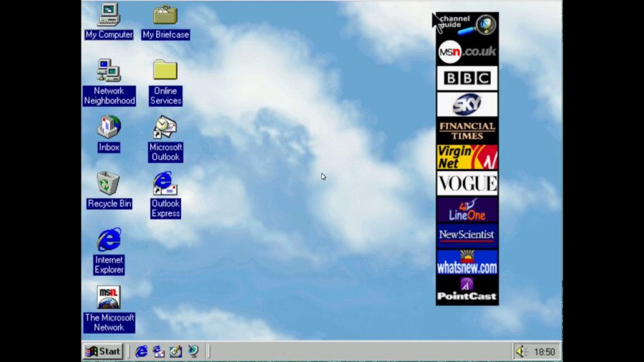Open the Start menu
Viewport: 644px width, 362px height.
pos(103,351)
